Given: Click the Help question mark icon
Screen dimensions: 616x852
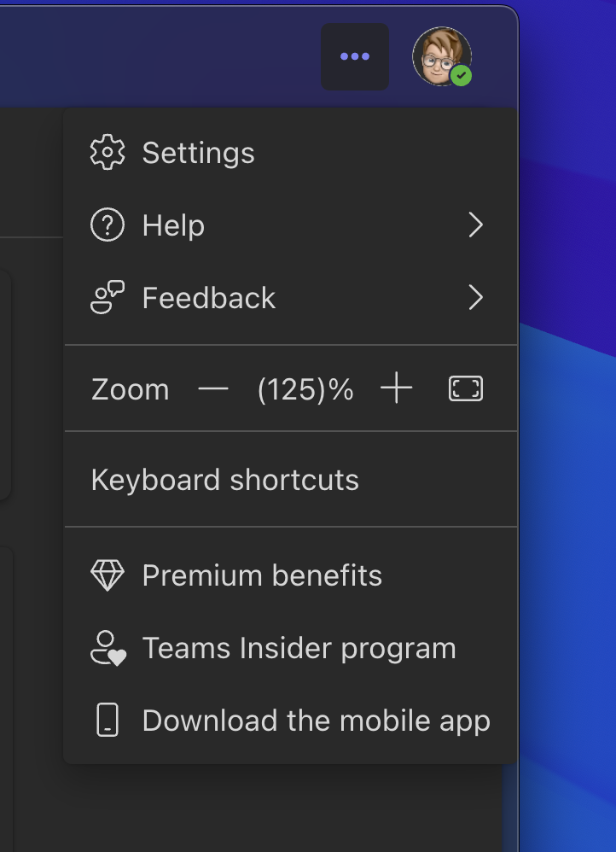Looking at the screenshot, I should 107,225.
